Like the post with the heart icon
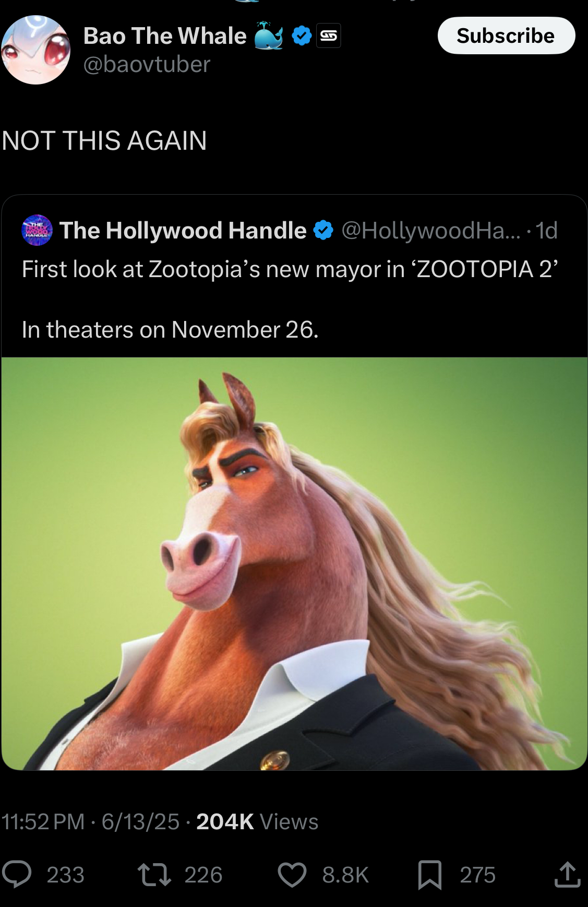The image size is (588, 907). pos(292,875)
